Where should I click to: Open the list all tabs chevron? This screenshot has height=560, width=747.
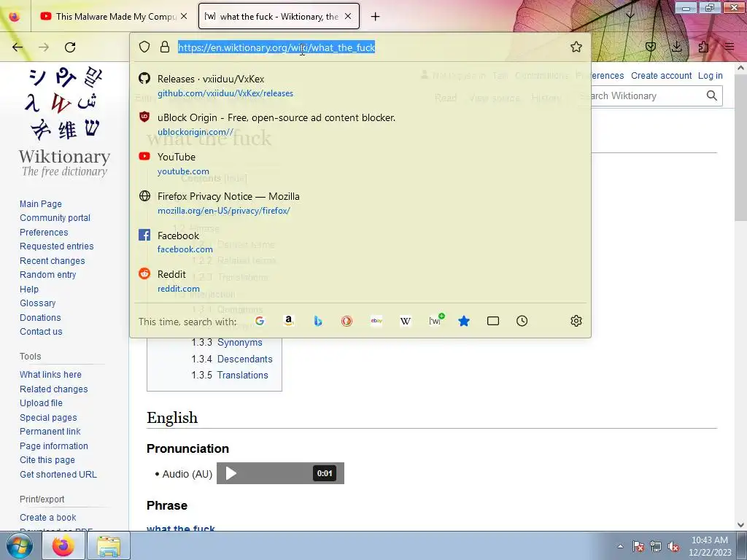click(x=630, y=16)
